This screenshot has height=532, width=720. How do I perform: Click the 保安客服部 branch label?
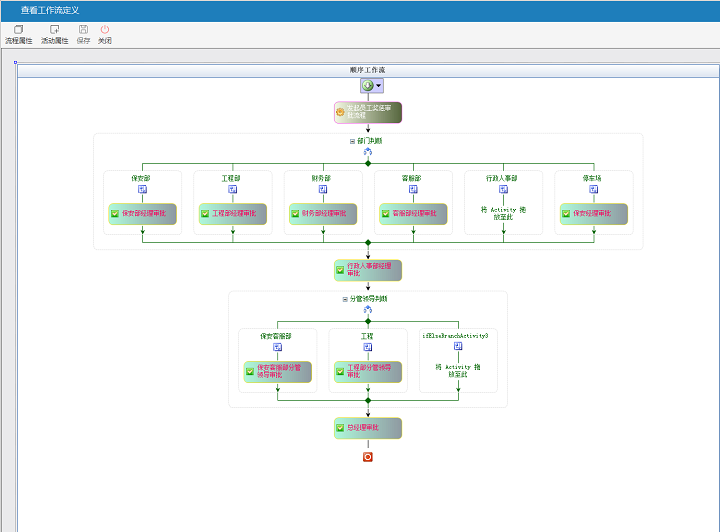coord(276,336)
